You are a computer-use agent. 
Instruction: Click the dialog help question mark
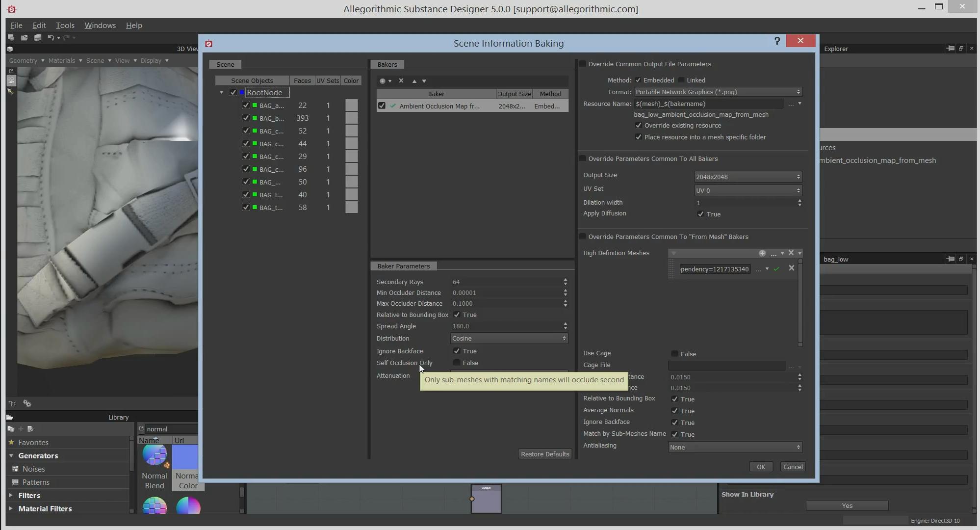(777, 41)
